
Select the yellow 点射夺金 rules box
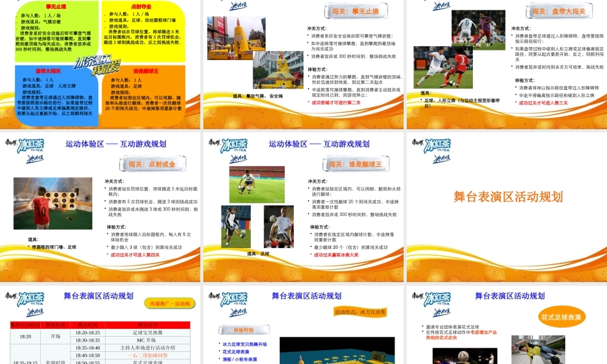tap(143, 31)
